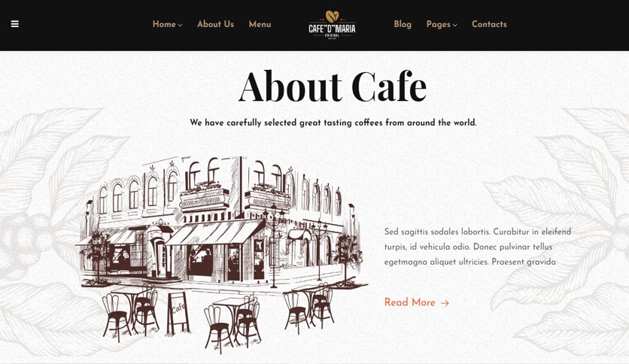Expand the Pages dropdown chevron

click(x=455, y=25)
